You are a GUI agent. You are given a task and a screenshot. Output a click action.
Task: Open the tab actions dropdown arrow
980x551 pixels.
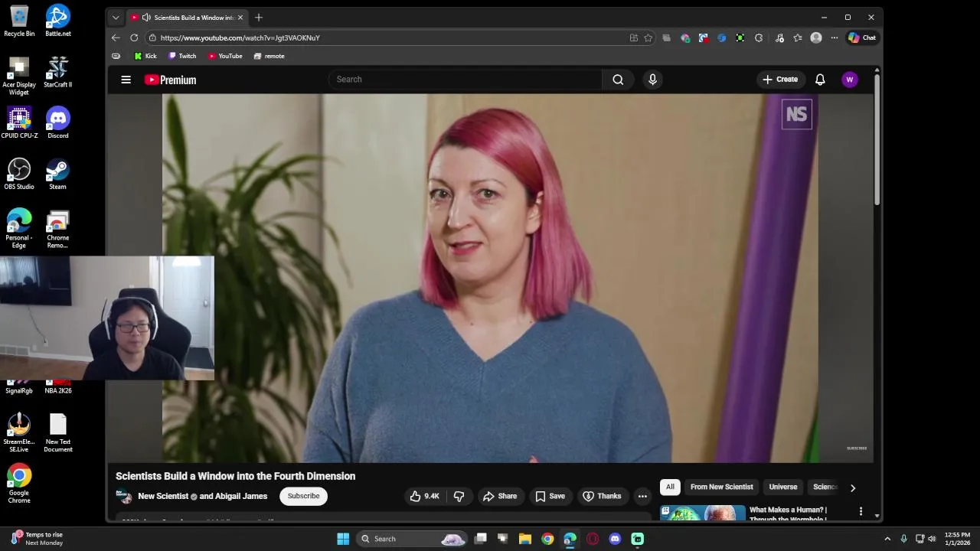[116, 18]
